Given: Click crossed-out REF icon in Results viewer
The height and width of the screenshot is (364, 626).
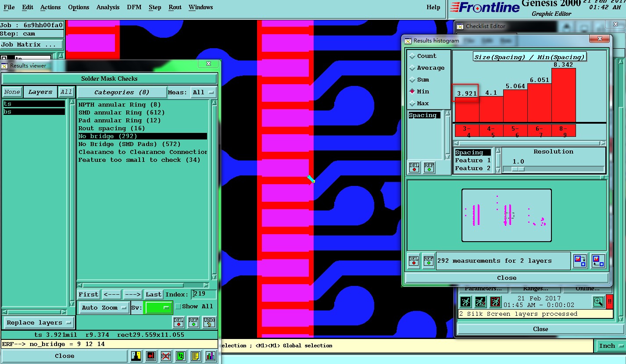Looking at the screenshot, I should click(x=166, y=356).
